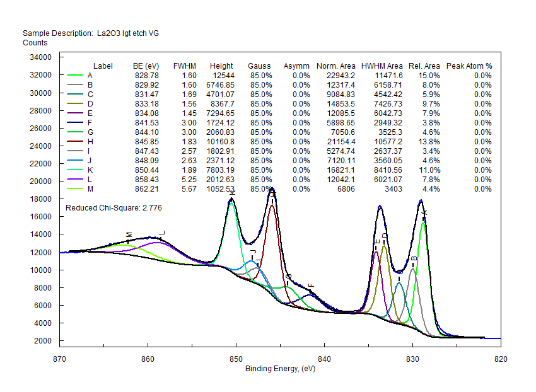Select the olive legend line for peak D
The image size is (536, 392).
tap(76, 103)
